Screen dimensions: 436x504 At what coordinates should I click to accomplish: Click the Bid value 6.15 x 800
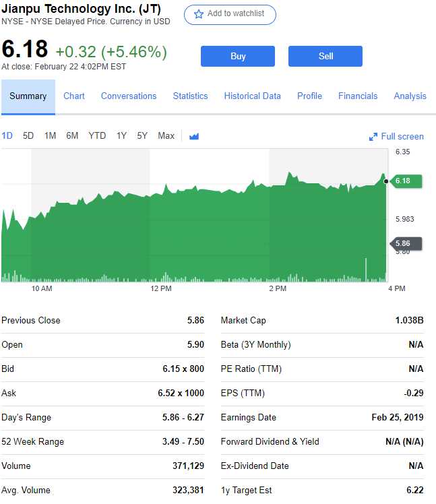click(183, 369)
